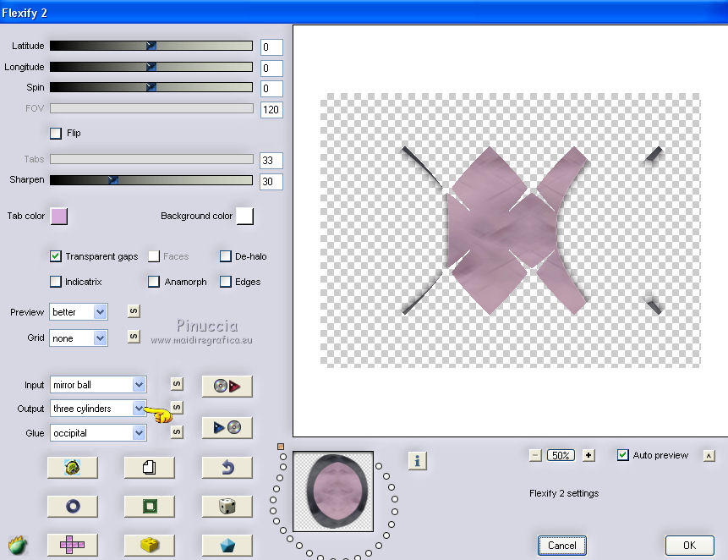Viewport: 728px width, 560px height.
Task: Open the Glue dropdown showing occipital
Action: coord(98,433)
